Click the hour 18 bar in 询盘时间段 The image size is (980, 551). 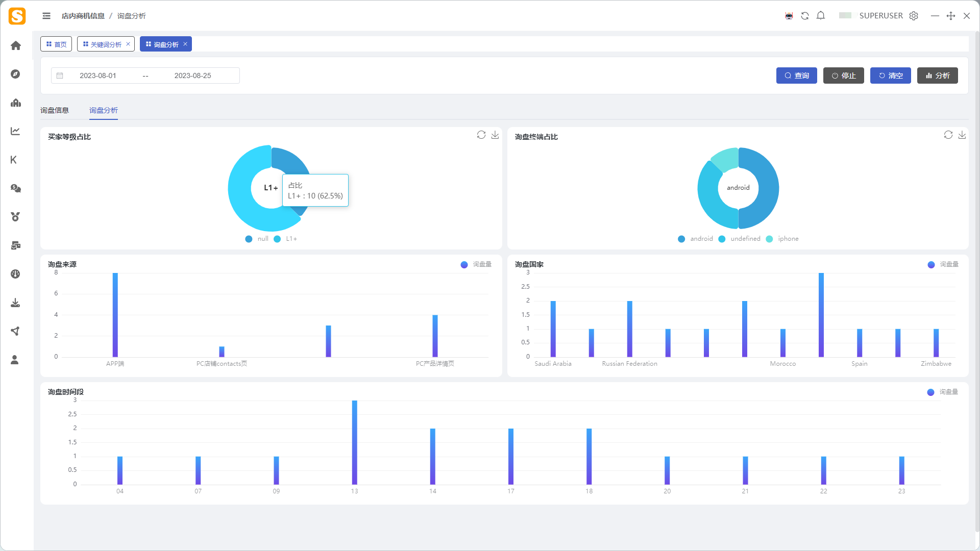(589, 457)
